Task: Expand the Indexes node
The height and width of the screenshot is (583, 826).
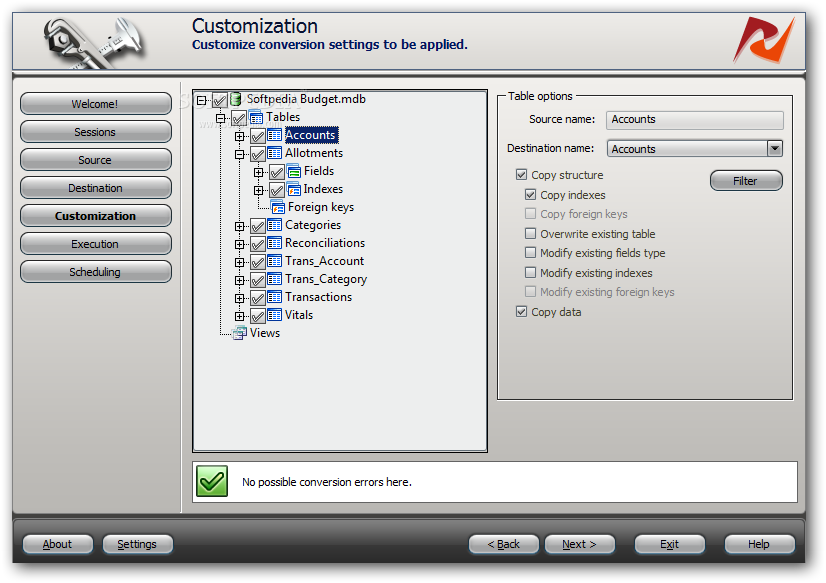Action: (x=259, y=190)
